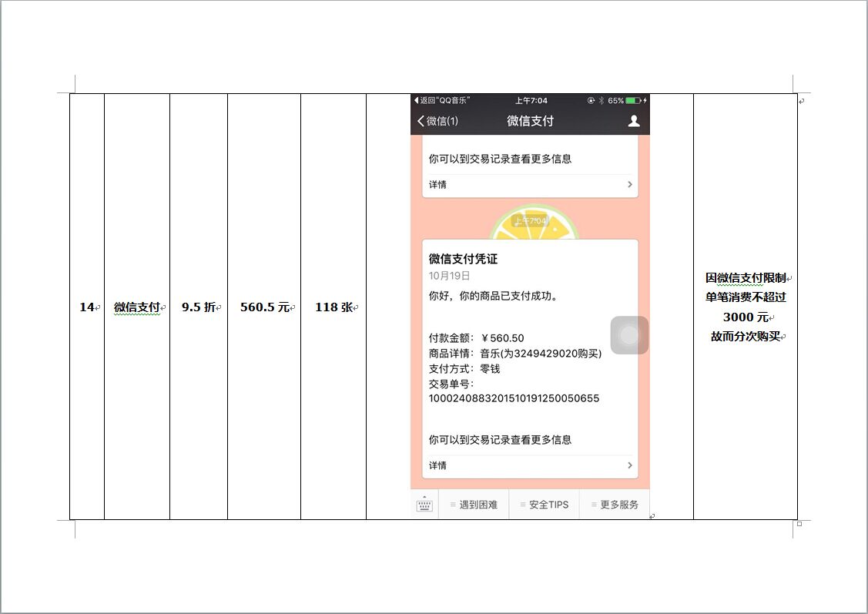The width and height of the screenshot is (868, 614).
Task: Click the 交易单号 label
Action: pos(451,384)
